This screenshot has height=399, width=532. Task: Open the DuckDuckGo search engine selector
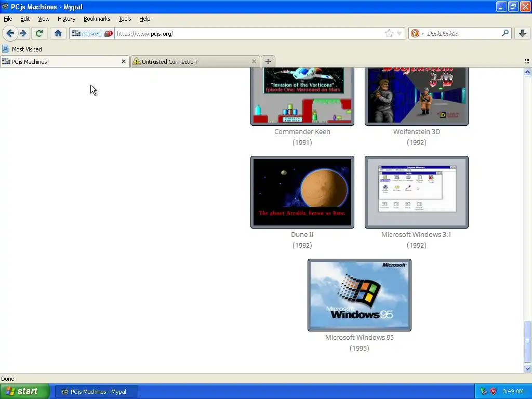pyautogui.click(x=417, y=33)
